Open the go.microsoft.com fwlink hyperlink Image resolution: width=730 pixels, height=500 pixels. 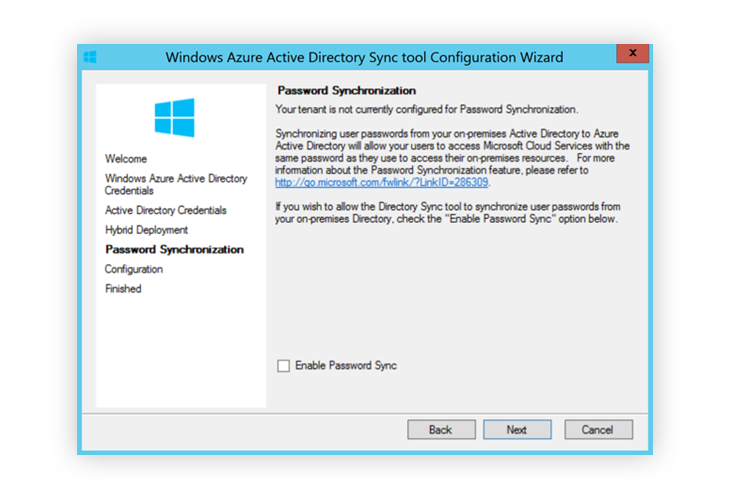[x=381, y=182]
